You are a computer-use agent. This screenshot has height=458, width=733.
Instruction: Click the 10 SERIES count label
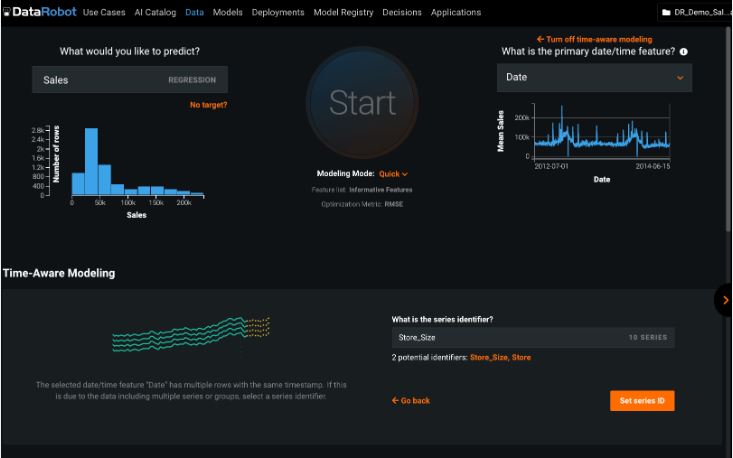click(x=648, y=337)
